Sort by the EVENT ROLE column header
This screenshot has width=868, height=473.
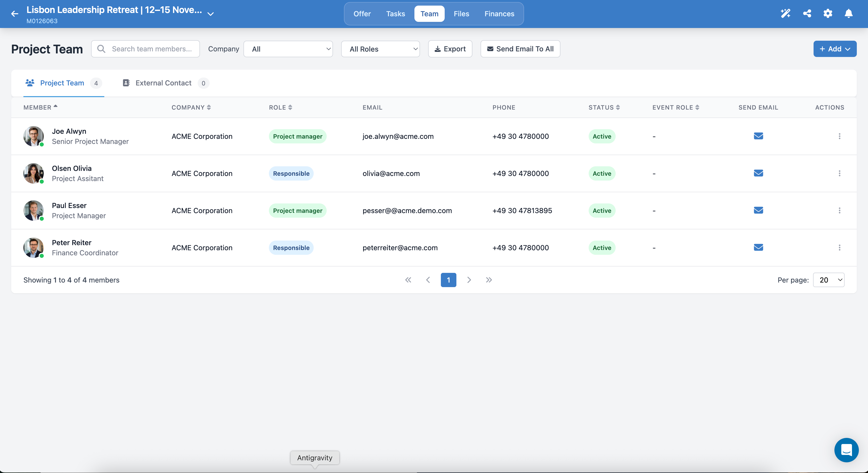click(676, 107)
